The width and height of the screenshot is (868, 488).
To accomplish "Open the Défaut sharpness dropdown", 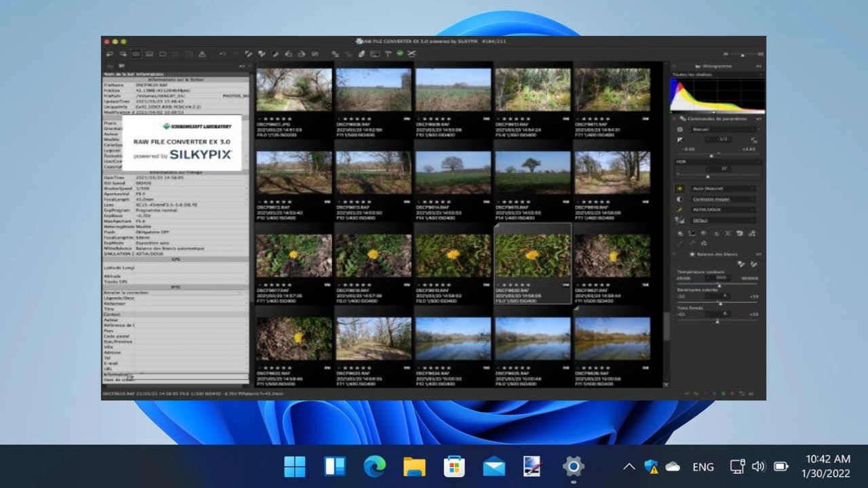I will (x=724, y=220).
